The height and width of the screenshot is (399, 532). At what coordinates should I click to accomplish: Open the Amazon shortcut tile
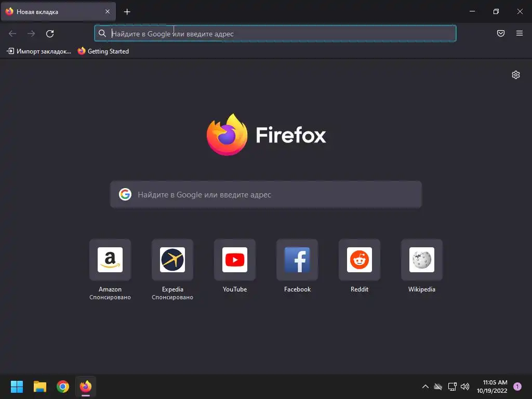(110, 260)
